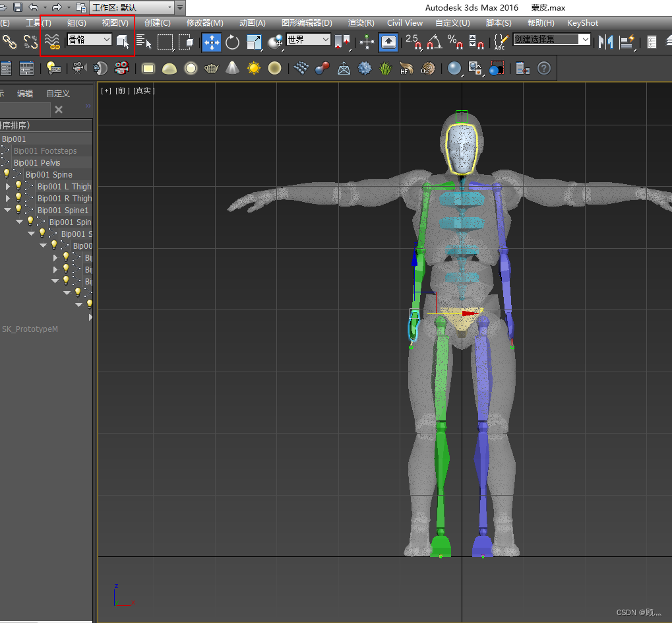Expand the Bip001 R Thigh tree node

point(8,198)
